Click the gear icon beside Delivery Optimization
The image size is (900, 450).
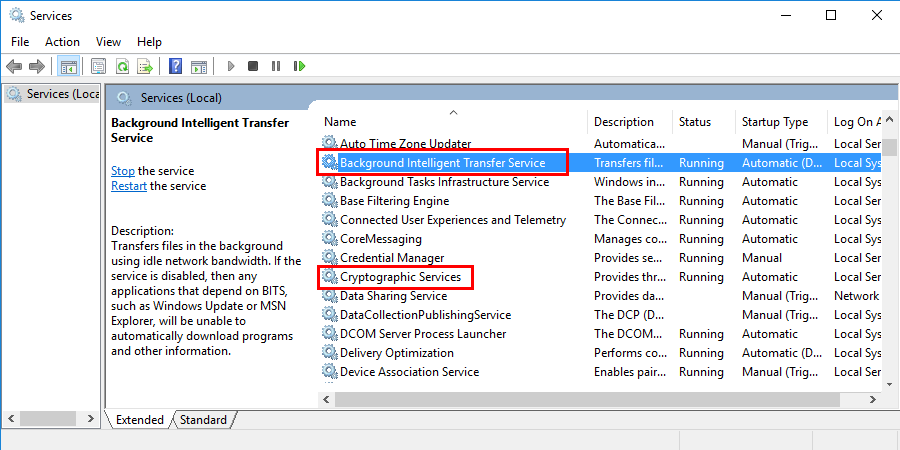329,352
